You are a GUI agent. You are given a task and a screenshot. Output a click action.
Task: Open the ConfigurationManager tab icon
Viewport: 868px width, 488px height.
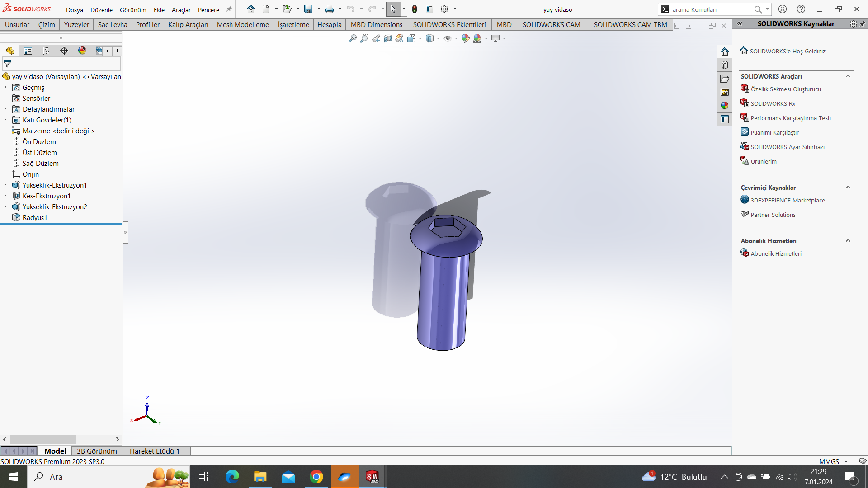click(46, 51)
